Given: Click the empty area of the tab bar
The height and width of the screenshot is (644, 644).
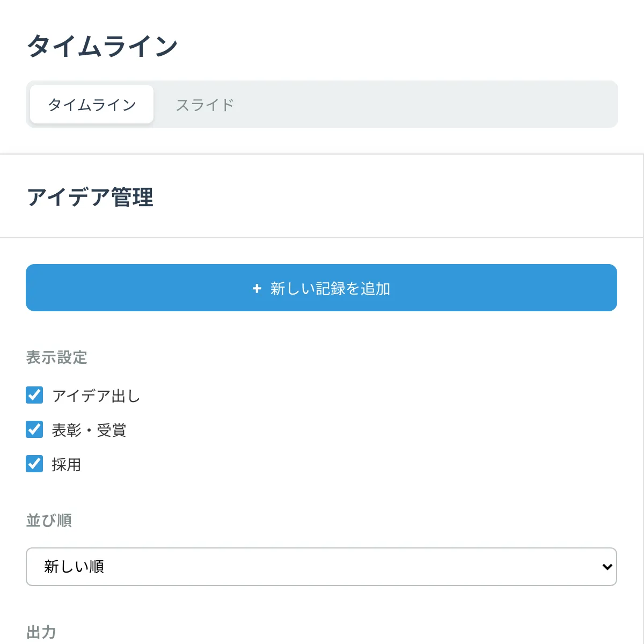Looking at the screenshot, I should [x=429, y=105].
